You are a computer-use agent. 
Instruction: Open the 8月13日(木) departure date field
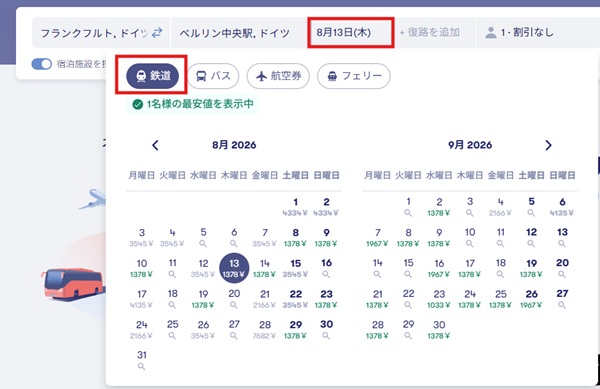(351, 33)
